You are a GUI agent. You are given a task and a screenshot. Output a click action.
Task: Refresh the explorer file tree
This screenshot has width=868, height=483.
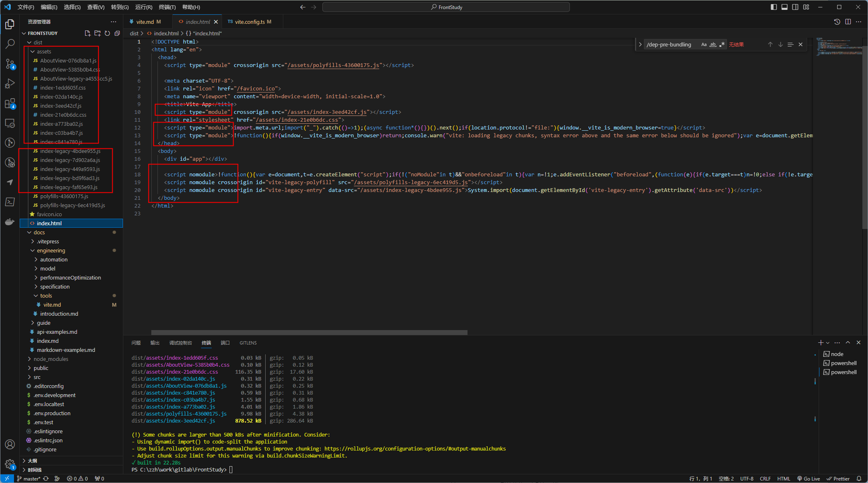click(x=107, y=33)
